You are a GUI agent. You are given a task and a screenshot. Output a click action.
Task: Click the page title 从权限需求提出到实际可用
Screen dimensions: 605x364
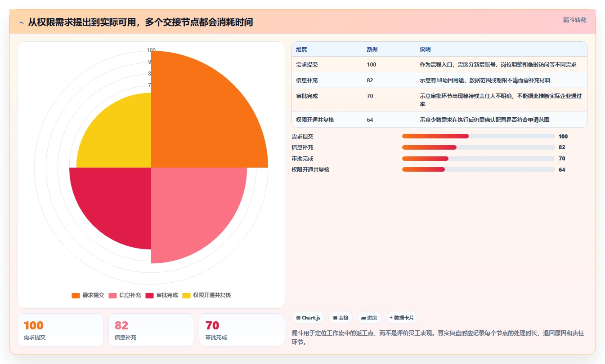[x=140, y=22]
